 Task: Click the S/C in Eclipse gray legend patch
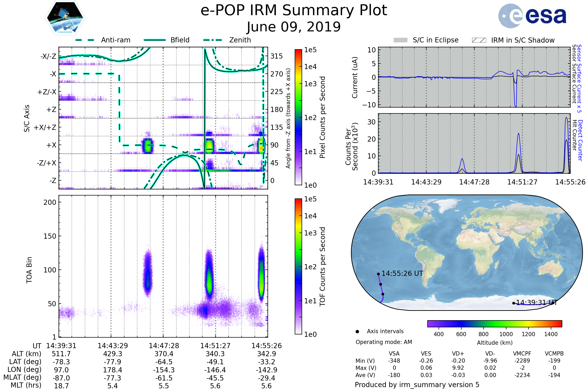[x=401, y=40]
